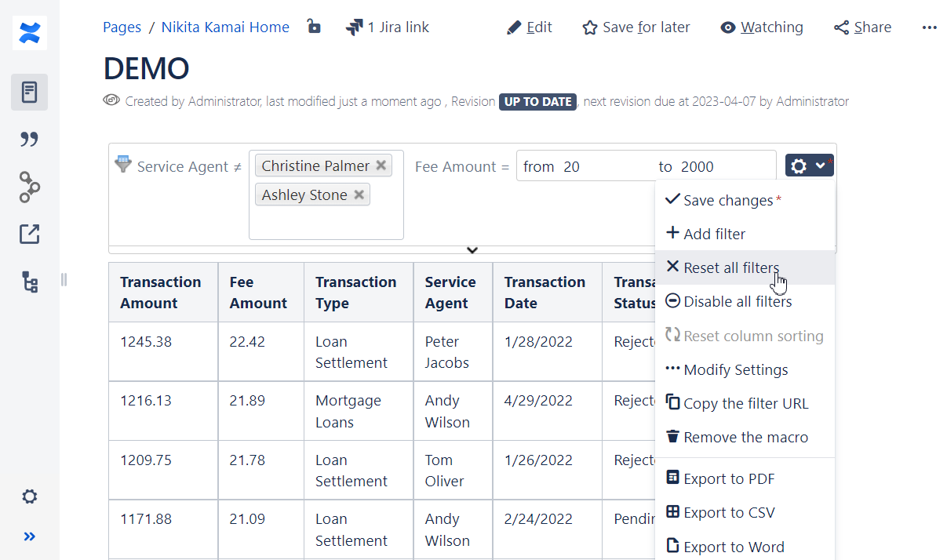This screenshot has width=947, height=560.
Task: Choose Export to CSV from menu
Action: (728, 513)
